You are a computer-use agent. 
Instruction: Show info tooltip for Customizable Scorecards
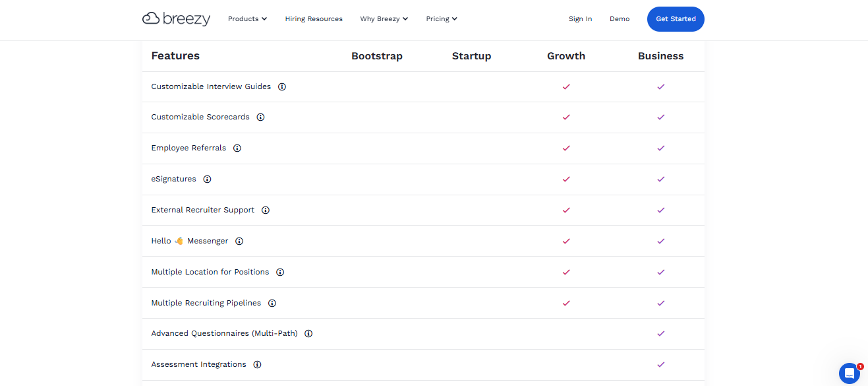point(260,117)
